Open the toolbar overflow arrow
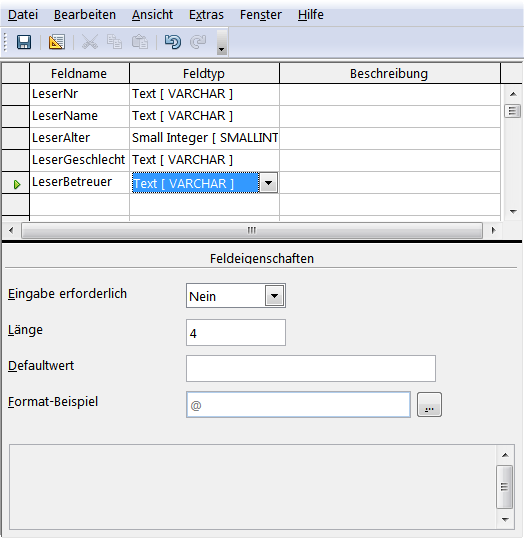 pos(222,42)
